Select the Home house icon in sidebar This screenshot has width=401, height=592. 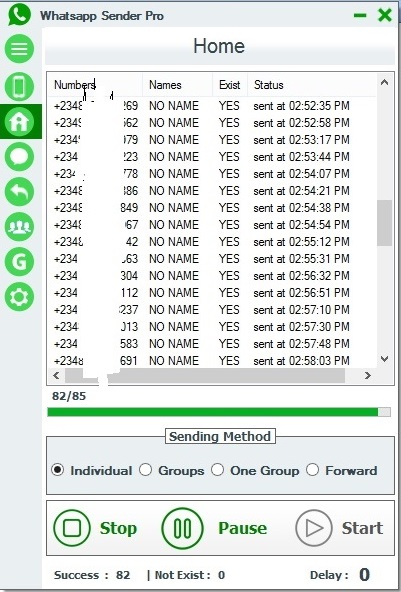19,122
